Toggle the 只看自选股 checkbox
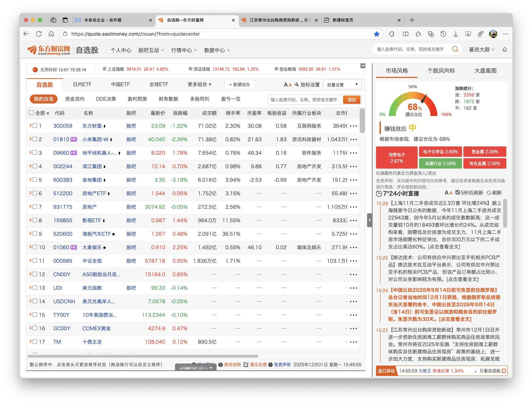Image resolution: width=532 pixels, height=404 pixels. pyautogui.click(x=504, y=371)
